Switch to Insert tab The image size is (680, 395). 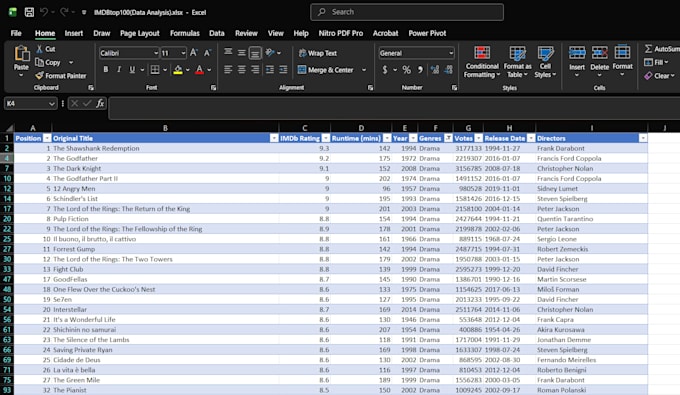[x=74, y=33]
